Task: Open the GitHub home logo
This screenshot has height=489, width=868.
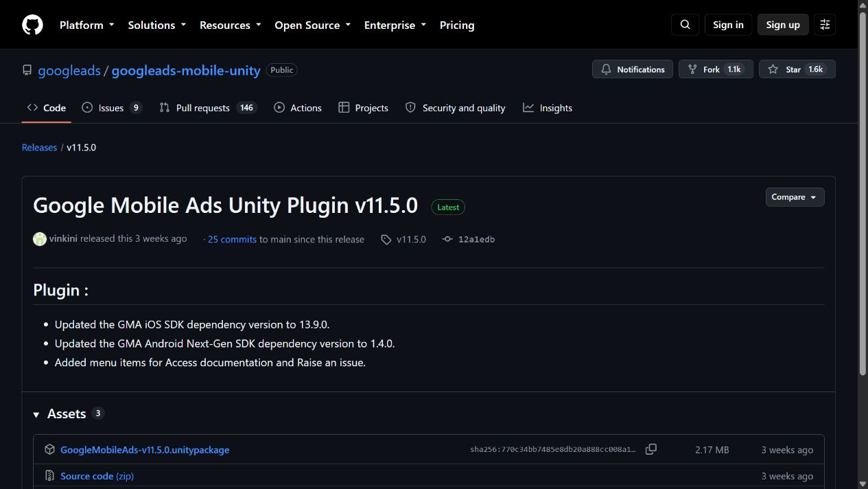Action: pos(32,25)
